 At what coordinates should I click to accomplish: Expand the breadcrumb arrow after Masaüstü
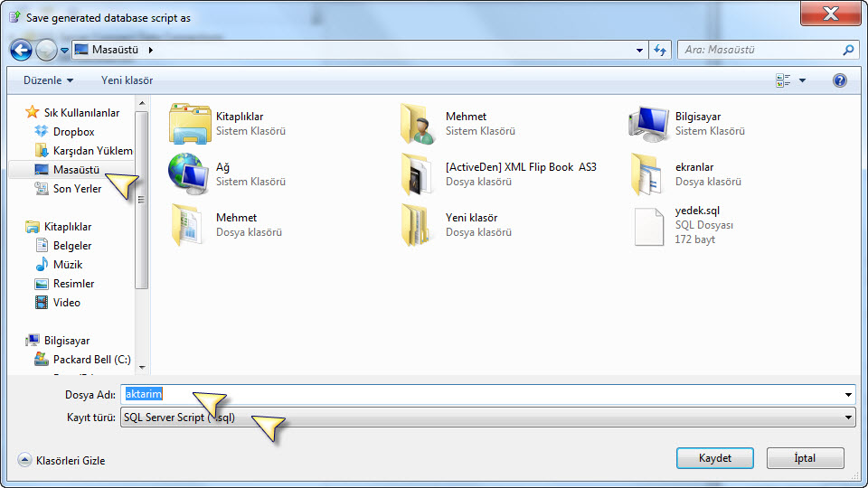pyautogui.click(x=151, y=50)
